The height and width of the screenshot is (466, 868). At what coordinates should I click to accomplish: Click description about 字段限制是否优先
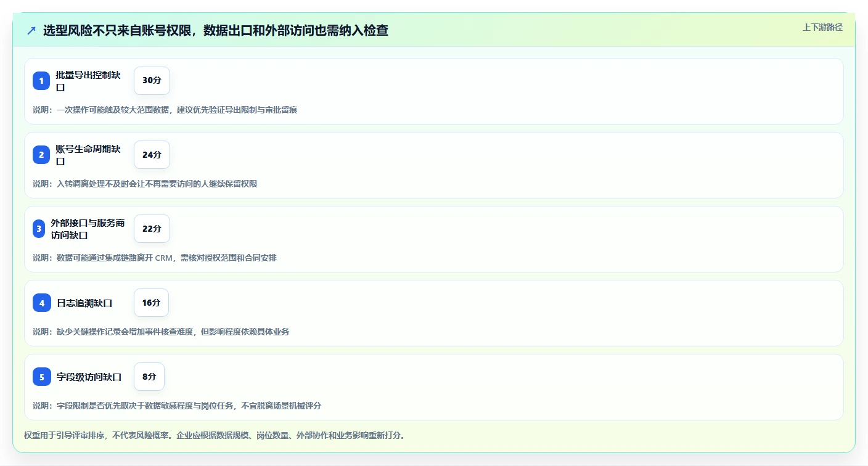point(177,406)
